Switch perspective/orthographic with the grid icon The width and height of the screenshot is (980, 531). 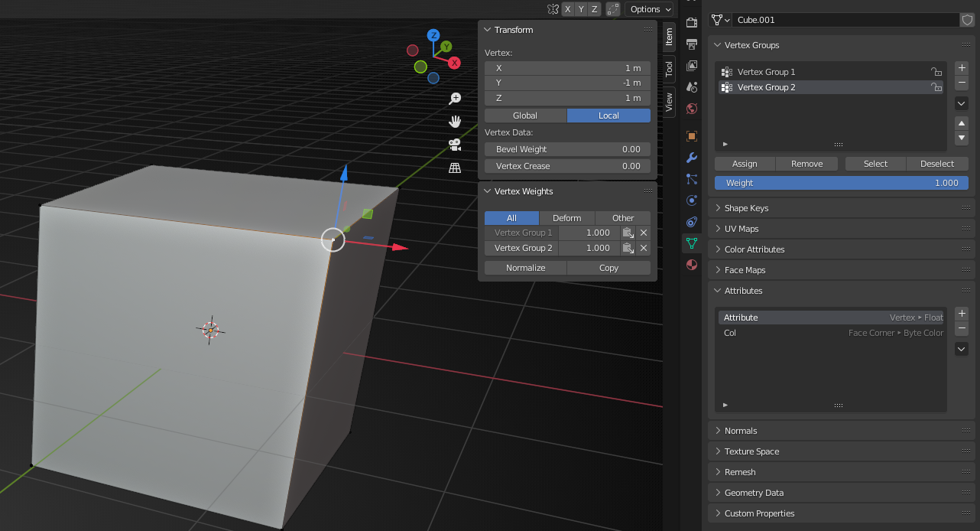click(455, 168)
